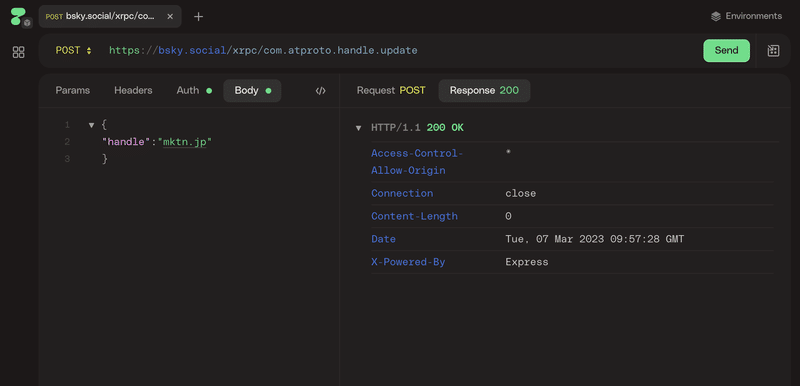Switch to the Params tab
The width and height of the screenshot is (800, 386).
pyautogui.click(x=72, y=91)
